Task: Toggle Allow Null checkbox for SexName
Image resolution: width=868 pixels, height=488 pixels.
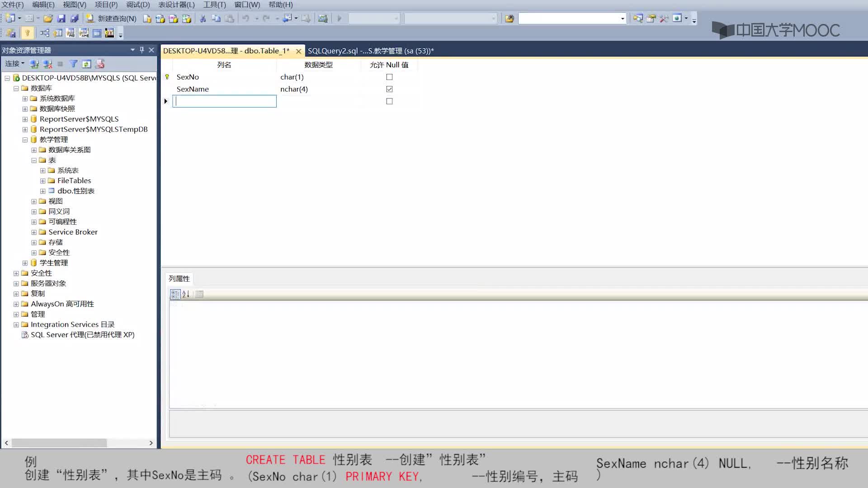Action: (x=389, y=89)
